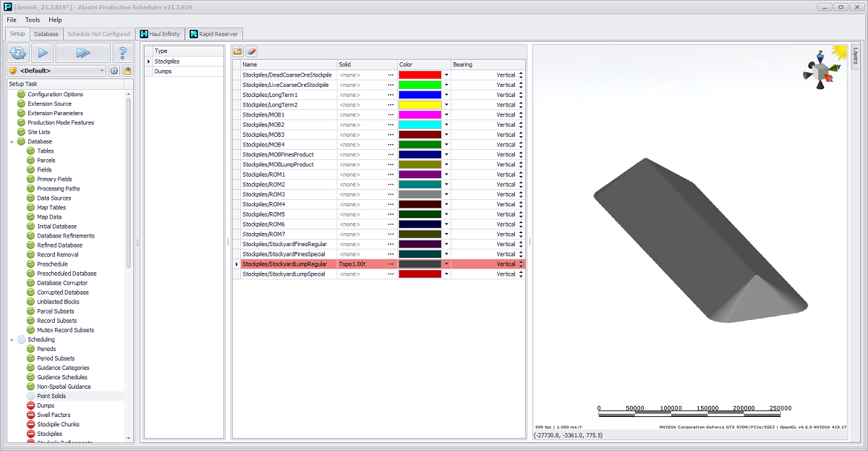This screenshot has height=451, width=868.
Task: Click the sun lighting icon in 3D viewport
Action: click(839, 52)
